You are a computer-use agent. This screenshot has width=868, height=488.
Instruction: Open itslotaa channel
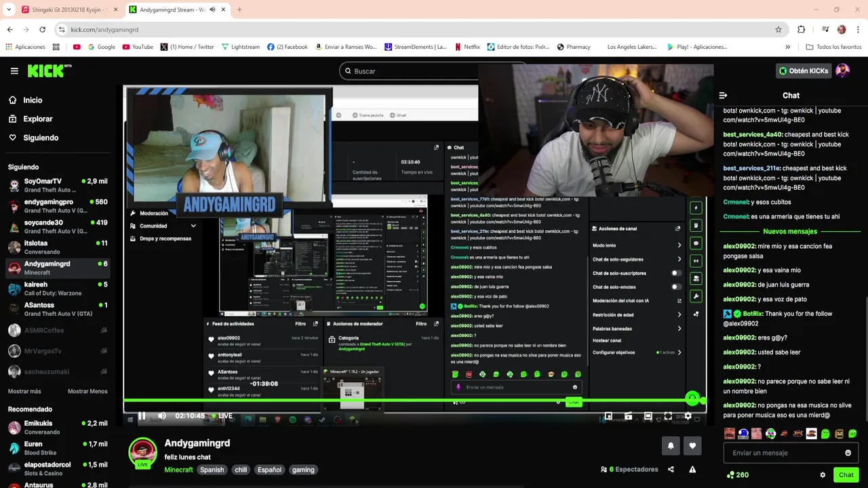tap(58, 247)
